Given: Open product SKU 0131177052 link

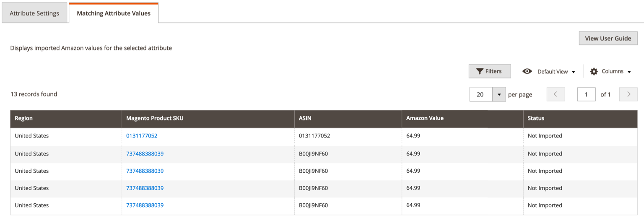Looking at the screenshot, I should (x=142, y=136).
